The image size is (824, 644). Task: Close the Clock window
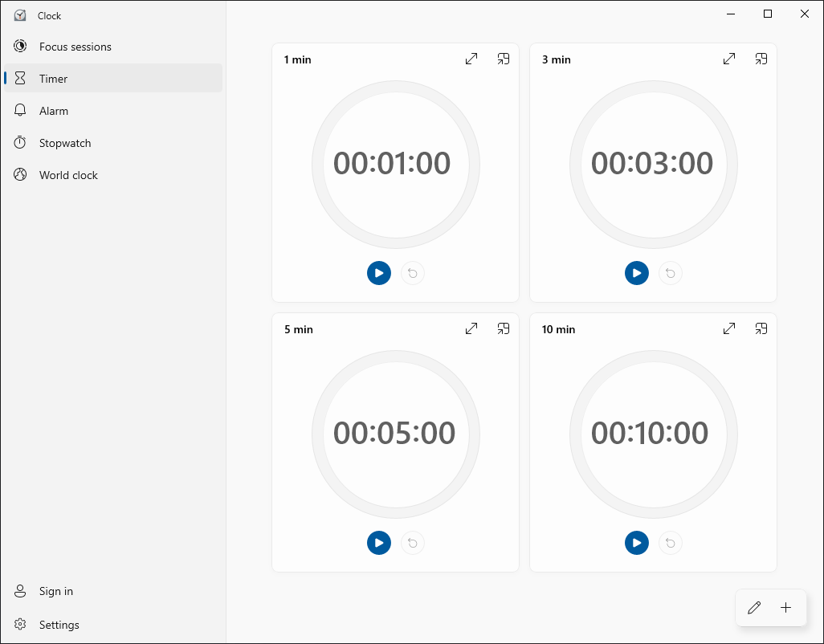click(x=805, y=14)
